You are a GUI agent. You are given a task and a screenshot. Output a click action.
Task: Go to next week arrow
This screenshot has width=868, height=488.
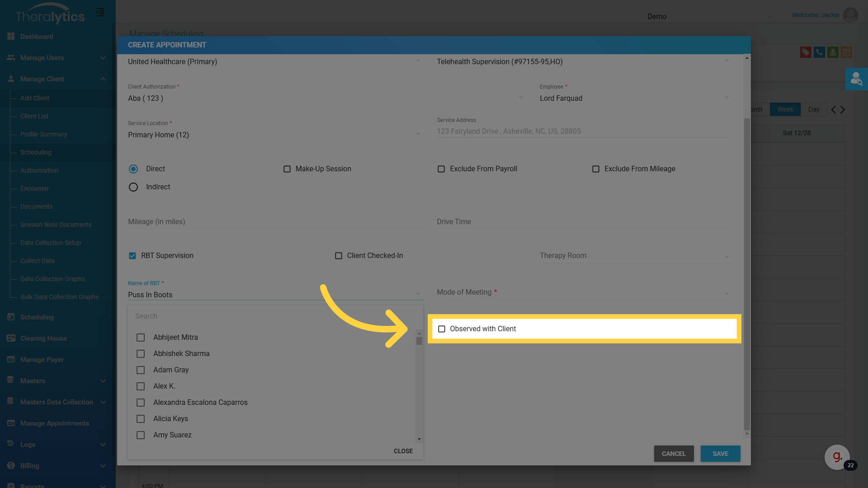click(843, 110)
